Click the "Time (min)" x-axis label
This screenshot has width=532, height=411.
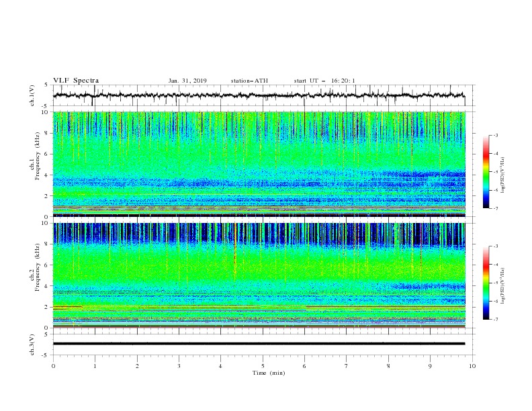[x=269, y=373]
